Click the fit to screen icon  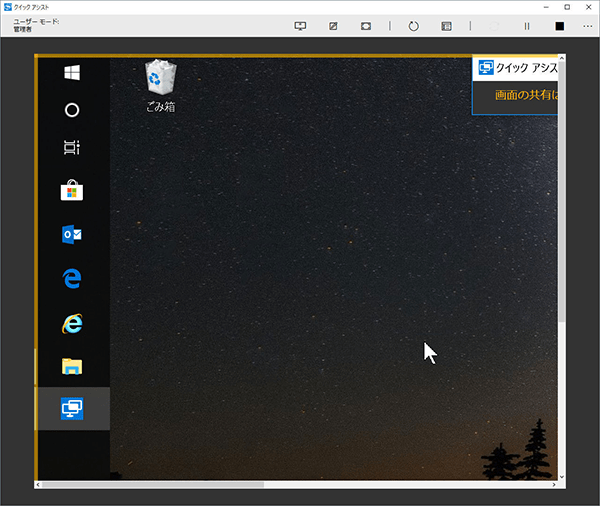[x=366, y=26]
